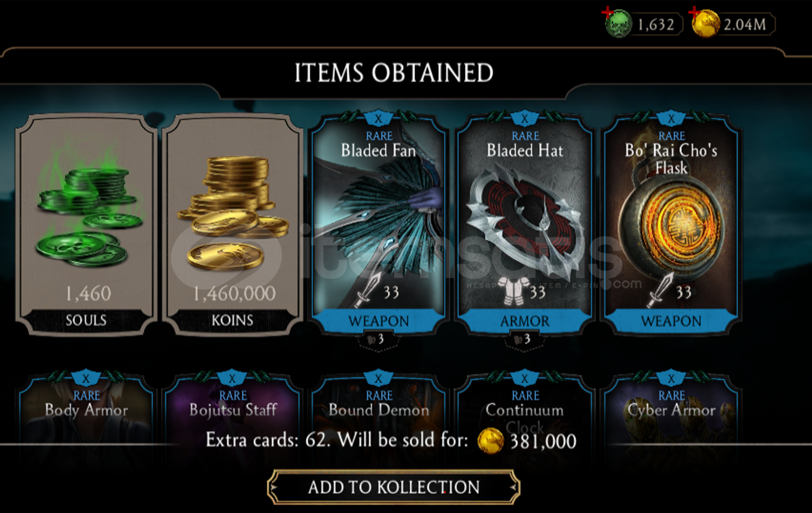Click the Souls reward card

point(86,225)
